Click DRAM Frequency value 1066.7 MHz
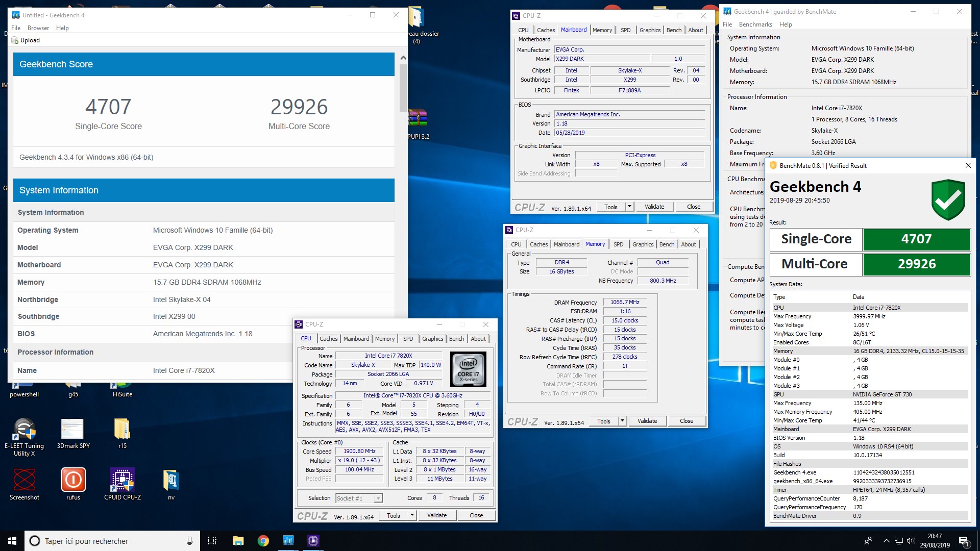Screen dimensions: 980x551 625,303
